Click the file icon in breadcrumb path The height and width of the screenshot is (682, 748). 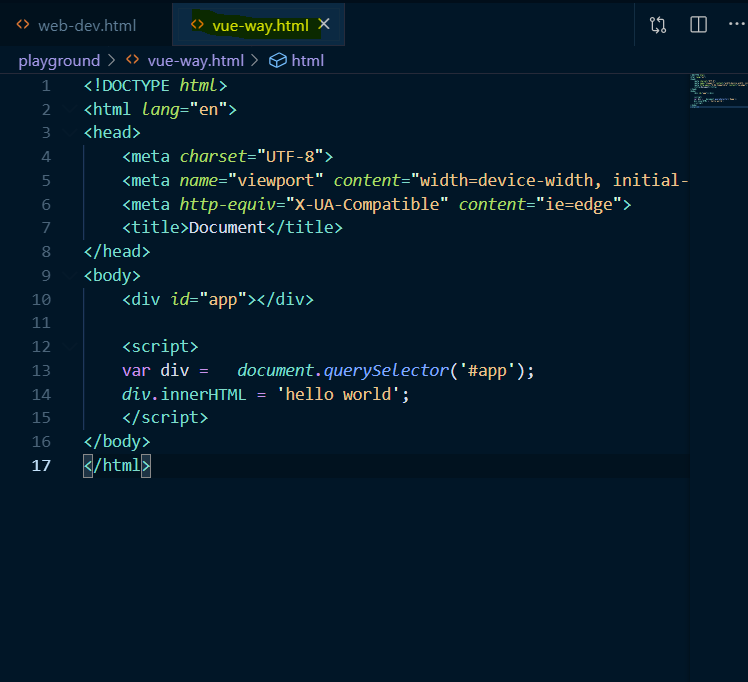[x=133, y=60]
